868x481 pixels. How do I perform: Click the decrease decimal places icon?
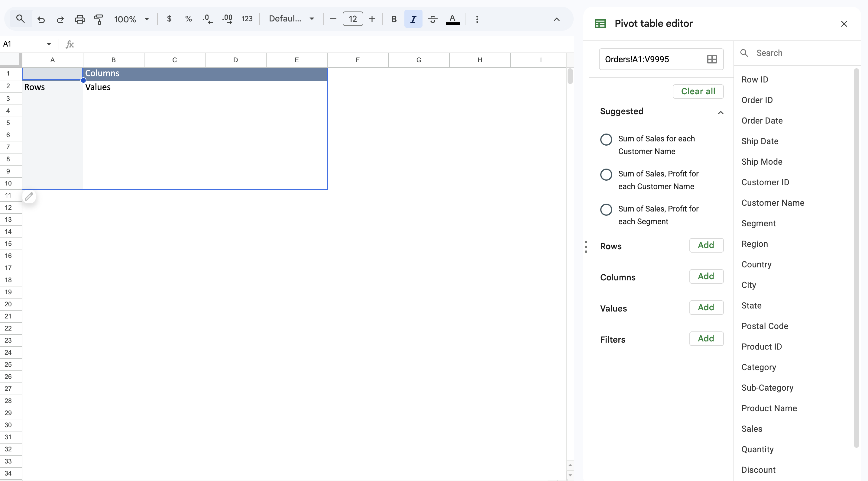pyautogui.click(x=208, y=19)
